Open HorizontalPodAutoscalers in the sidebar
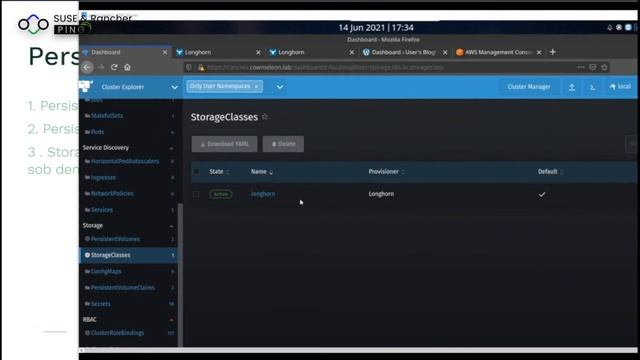This screenshot has height=360, width=640. 125,162
